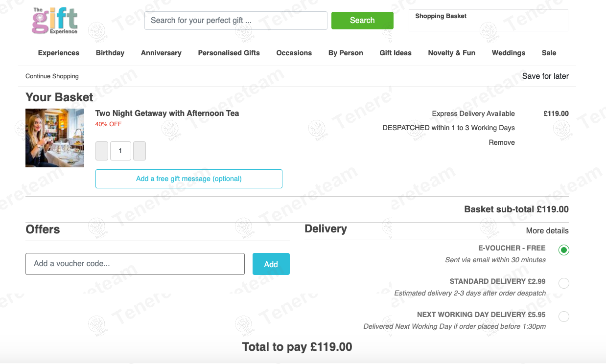This screenshot has height=364, width=606.
Task: Click The Gift Experience logo
Action: point(55,21)
